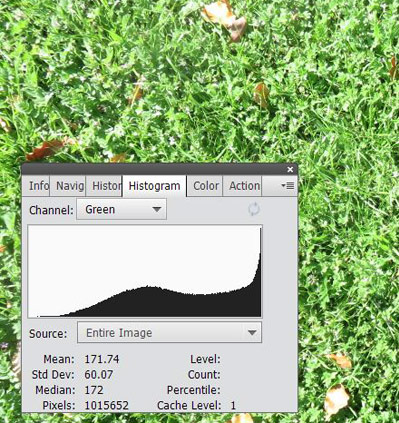The image size is (399, 423).
Task: Open the Navigator tab
Action: click(68, 186)
